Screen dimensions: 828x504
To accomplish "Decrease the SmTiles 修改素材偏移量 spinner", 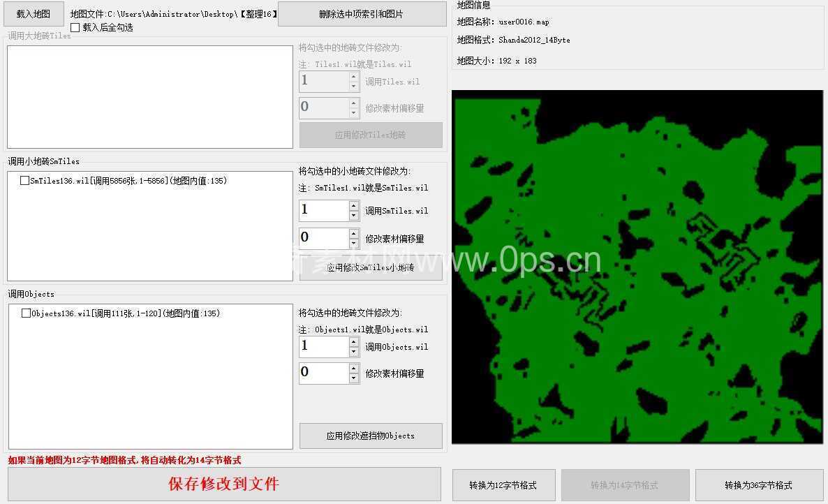I will coord(354,243).
